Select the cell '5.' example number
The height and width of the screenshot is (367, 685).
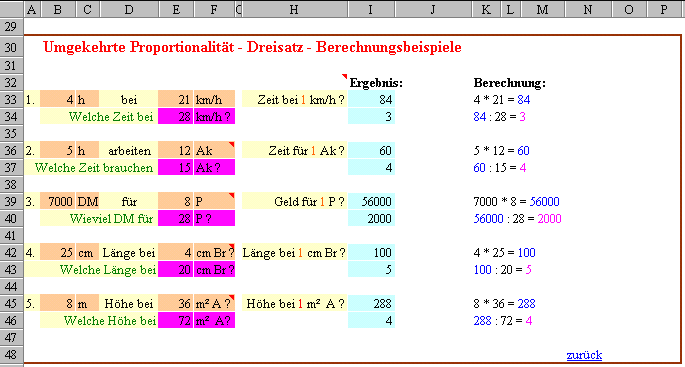pyautogui.click(x=31, y=304)
